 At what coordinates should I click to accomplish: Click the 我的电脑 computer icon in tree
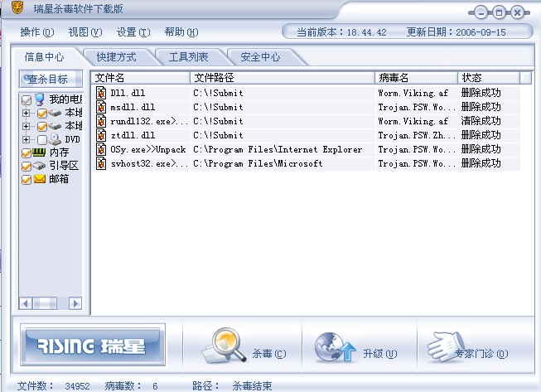tap(40, 99)
